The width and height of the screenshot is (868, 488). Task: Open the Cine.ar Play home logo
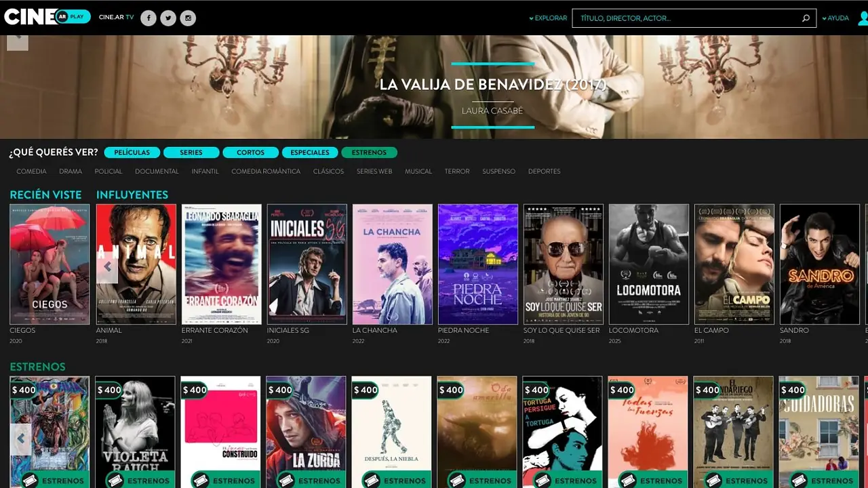pos(47,17)
